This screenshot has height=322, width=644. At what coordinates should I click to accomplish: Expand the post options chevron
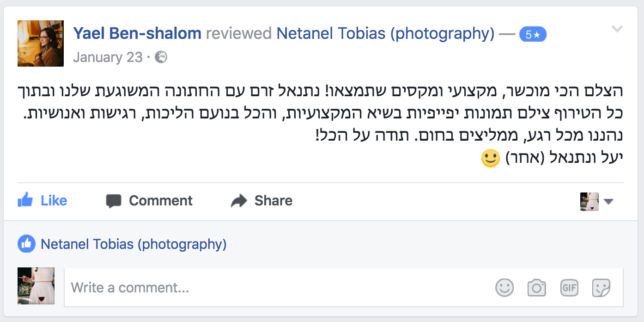[617, 29]
